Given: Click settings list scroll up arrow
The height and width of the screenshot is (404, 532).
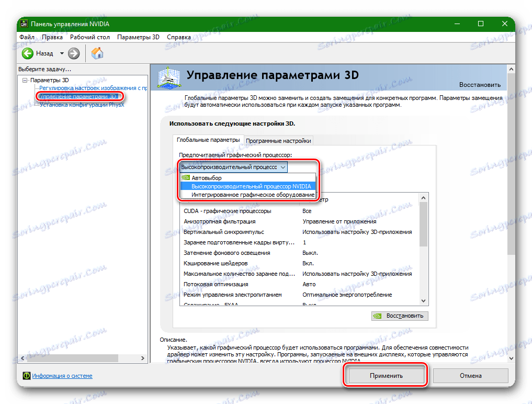Looking at the screenshot, I should [x=423, y=198].
